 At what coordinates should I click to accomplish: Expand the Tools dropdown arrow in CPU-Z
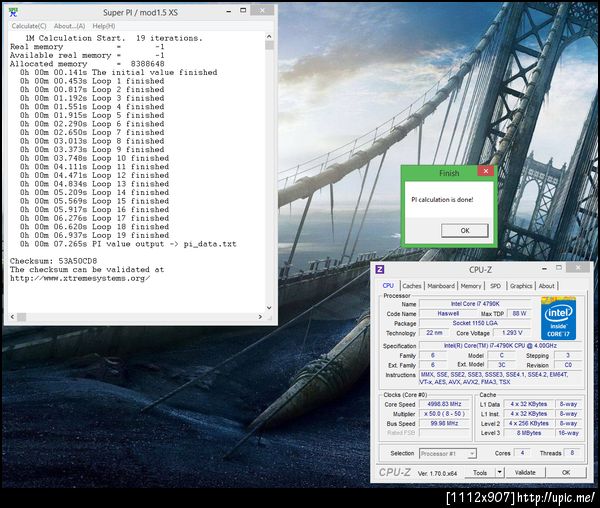click(x=499, y=473)
